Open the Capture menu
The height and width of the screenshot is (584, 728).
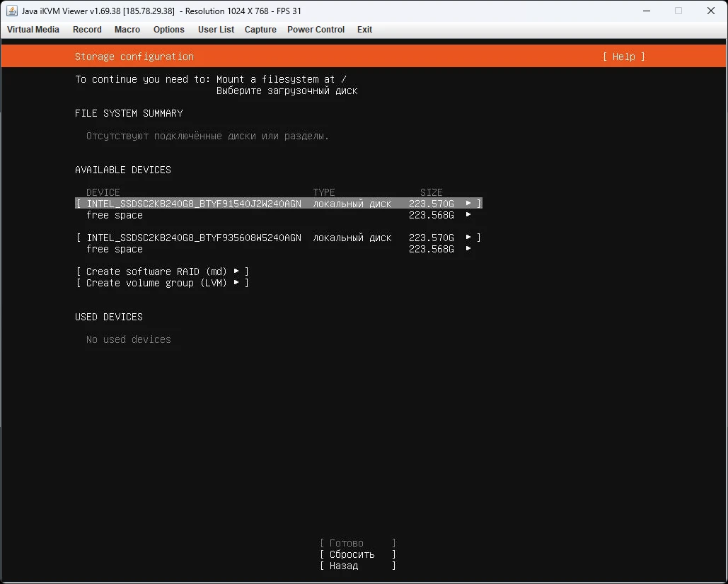click(x=260, y=30)
